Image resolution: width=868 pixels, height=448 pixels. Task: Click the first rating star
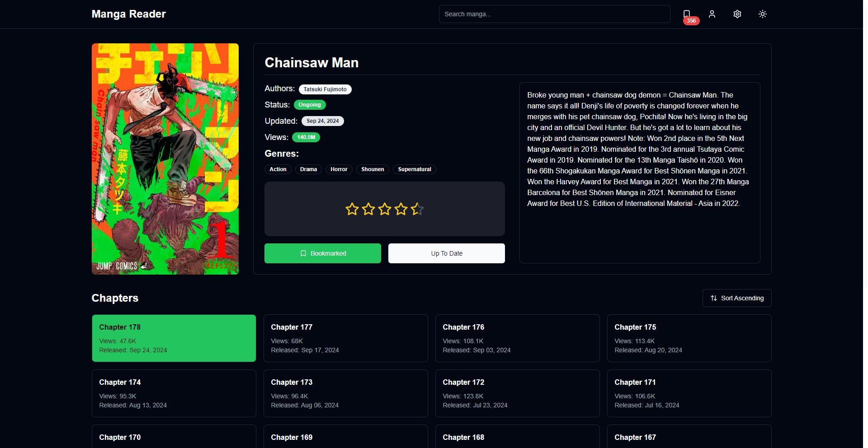coord(352,209)
